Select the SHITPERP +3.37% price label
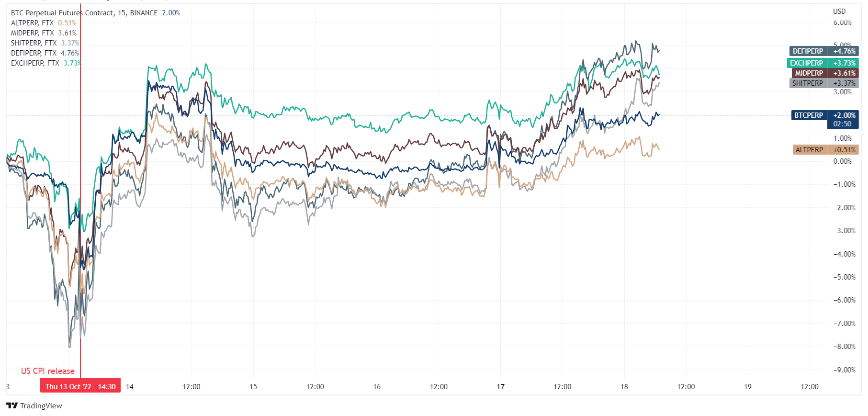The image size is (868, 416). [823, 83]
